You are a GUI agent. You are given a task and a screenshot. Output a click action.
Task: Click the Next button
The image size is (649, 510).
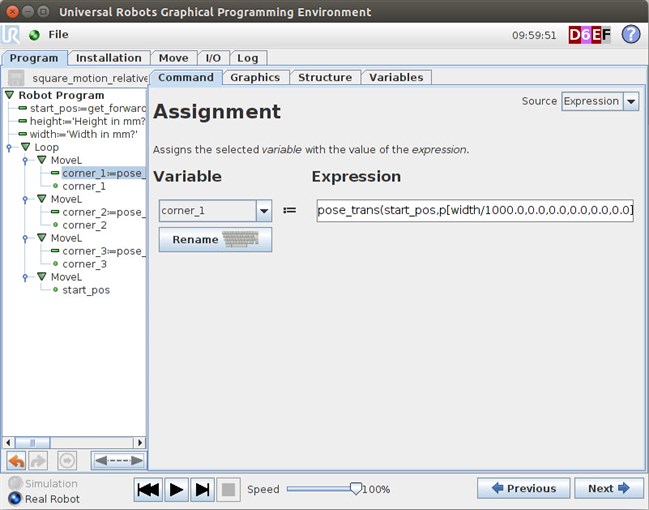tap(609, 488)
